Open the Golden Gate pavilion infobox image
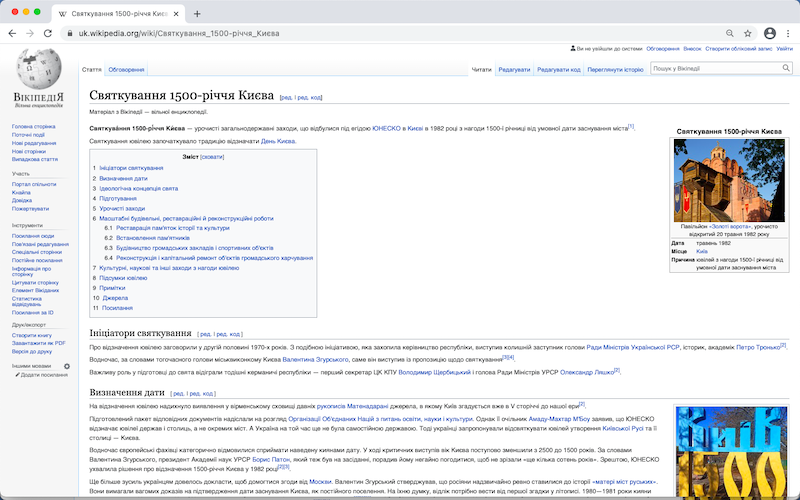Screen dimensions: 800x500 tap(729, 180)
